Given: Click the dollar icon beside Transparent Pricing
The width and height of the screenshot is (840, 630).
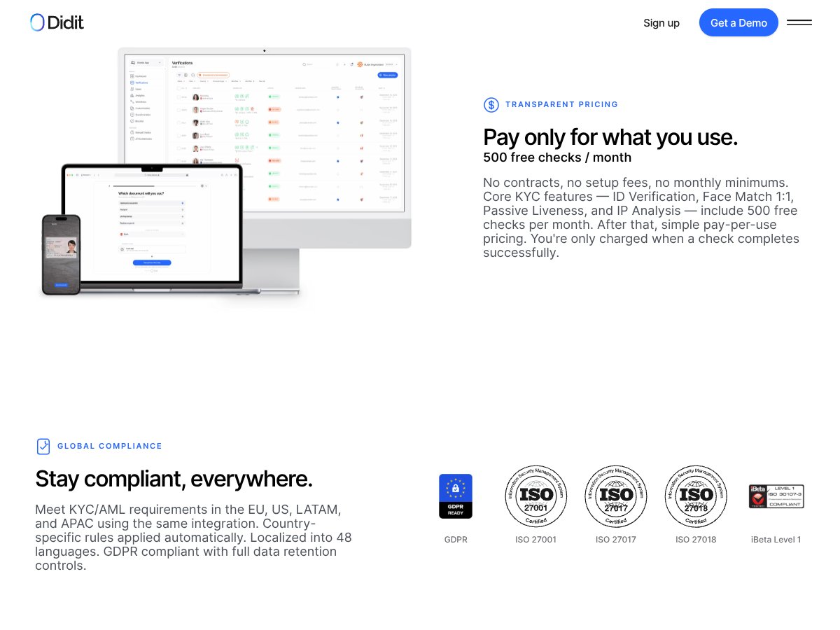Looking at the screenshot, I should (x=491, y=104).
